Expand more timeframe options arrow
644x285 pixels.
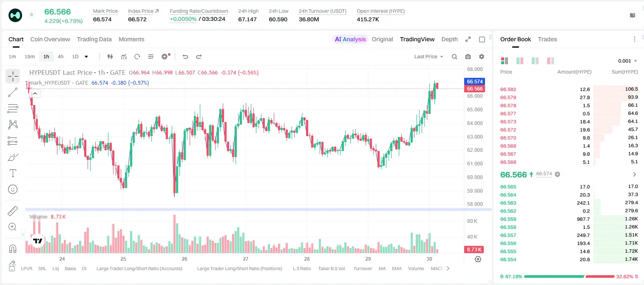[86, 57]
